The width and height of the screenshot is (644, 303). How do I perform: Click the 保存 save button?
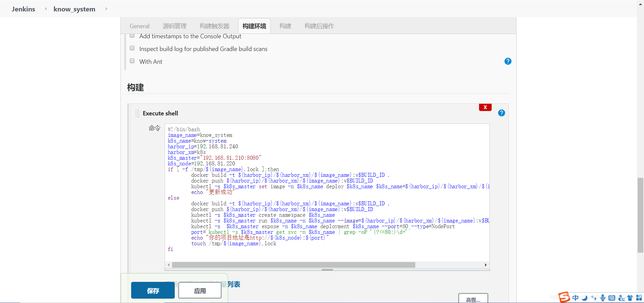pos(153,290)
